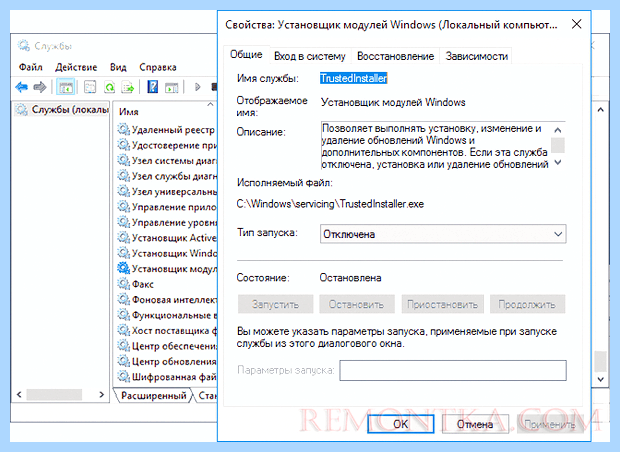Click the Применить button
The width and height of the screenshot is (620, 452).
(550, 424)
